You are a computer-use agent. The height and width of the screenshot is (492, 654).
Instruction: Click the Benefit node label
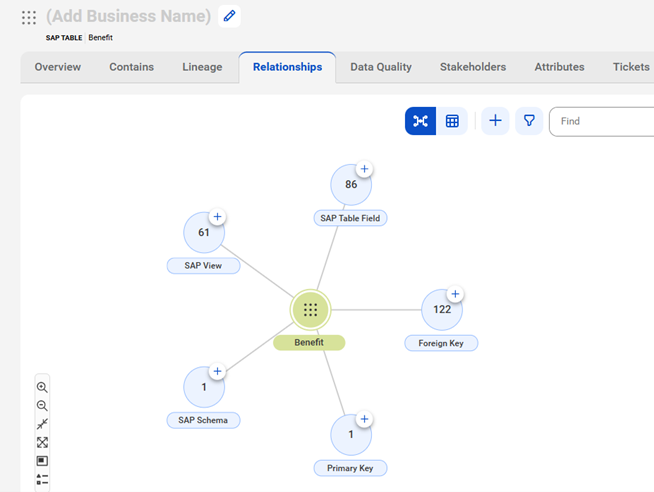309,343
